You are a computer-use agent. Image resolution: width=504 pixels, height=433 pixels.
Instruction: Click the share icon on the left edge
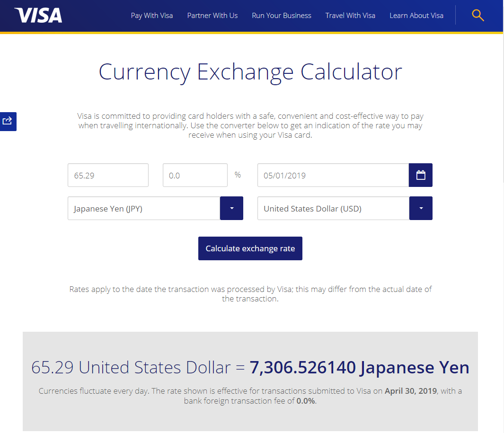pyautogui.click(x=8, y=121)
